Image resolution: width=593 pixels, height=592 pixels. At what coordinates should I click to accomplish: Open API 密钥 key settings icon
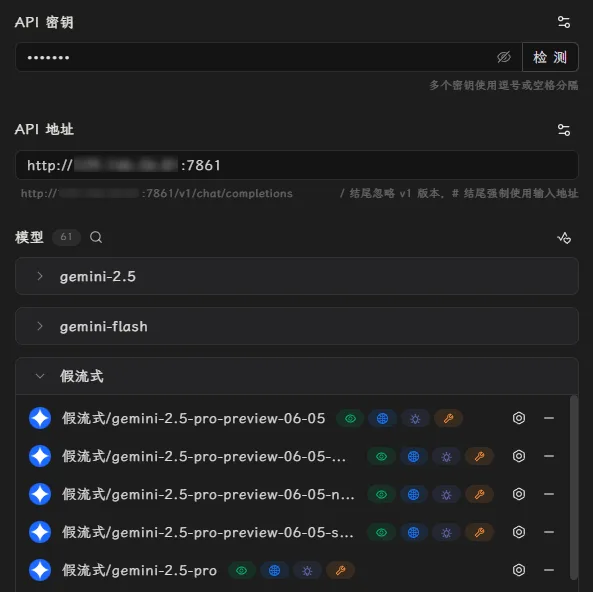pyautogui.click(x=564, y=22)
